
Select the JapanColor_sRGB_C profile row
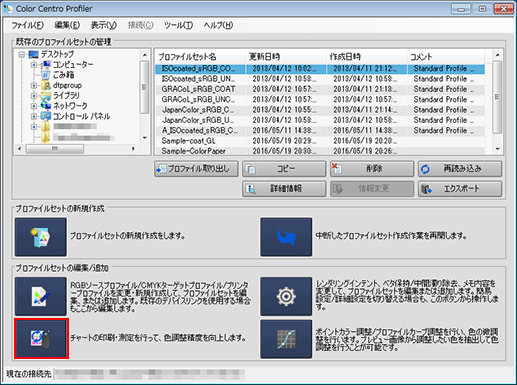320,110
